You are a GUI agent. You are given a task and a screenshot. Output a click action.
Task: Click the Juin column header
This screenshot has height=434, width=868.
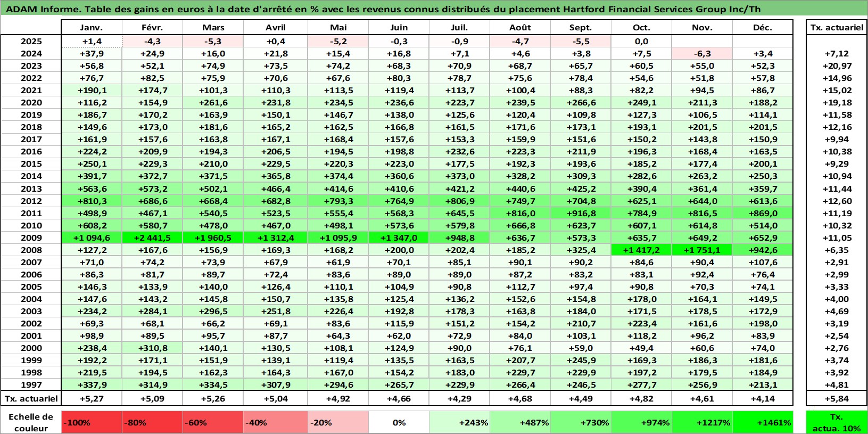tap(399, 28)
